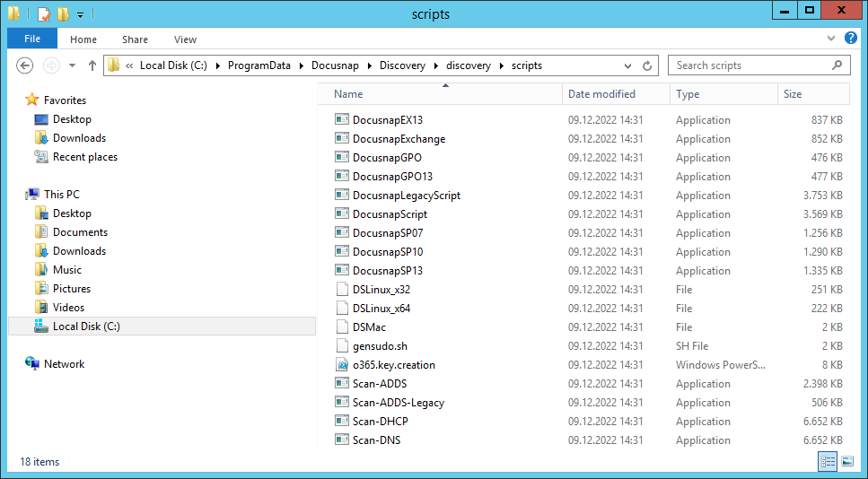Screen dimensions: 868x479
Task: Select the DSLinux_x64 file icon
Action: click(x=342, y=308)
